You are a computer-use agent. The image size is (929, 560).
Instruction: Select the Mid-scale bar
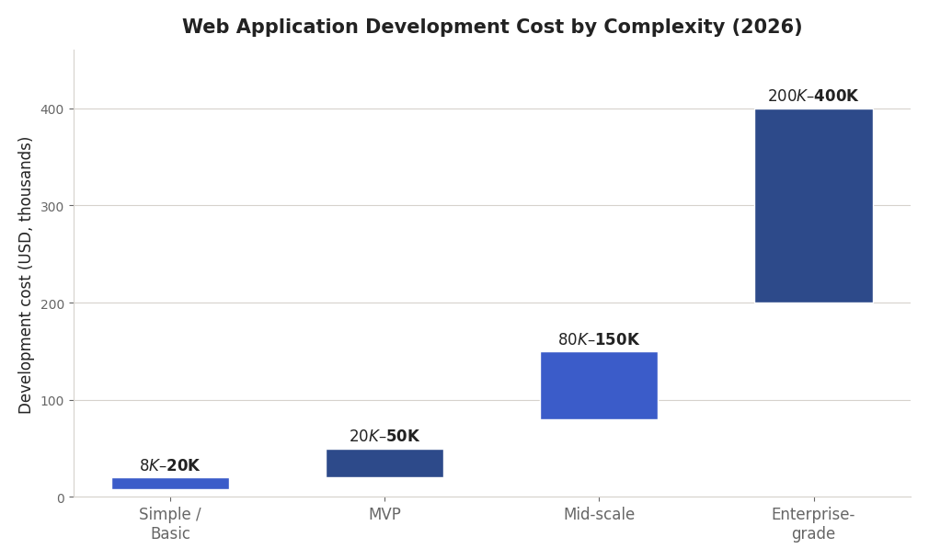tap(599, 386)
